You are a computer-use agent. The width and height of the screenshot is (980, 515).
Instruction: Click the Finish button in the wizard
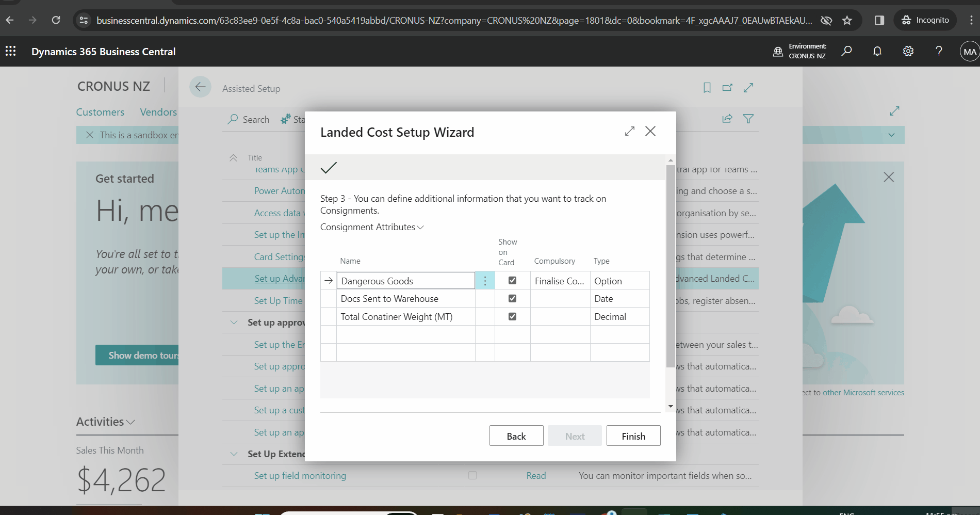pos(633,436)
